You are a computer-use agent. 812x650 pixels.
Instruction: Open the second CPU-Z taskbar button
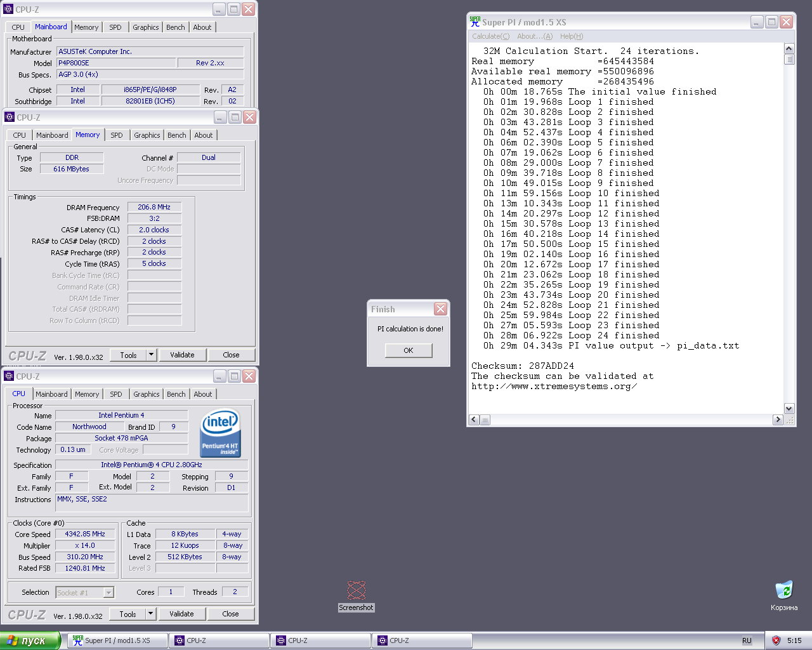(x=320, y=640)
